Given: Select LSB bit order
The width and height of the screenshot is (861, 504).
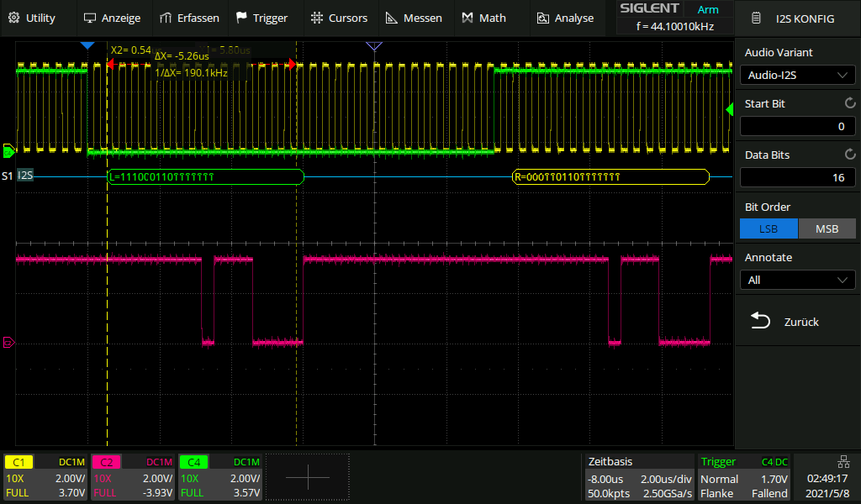Looking at the screenshot, I should 769,229.
